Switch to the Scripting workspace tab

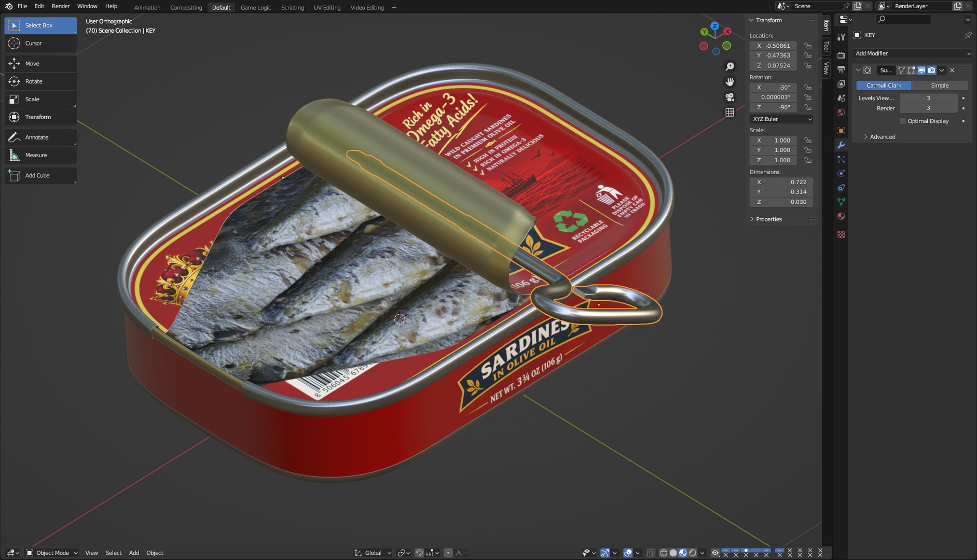(293, 7)
